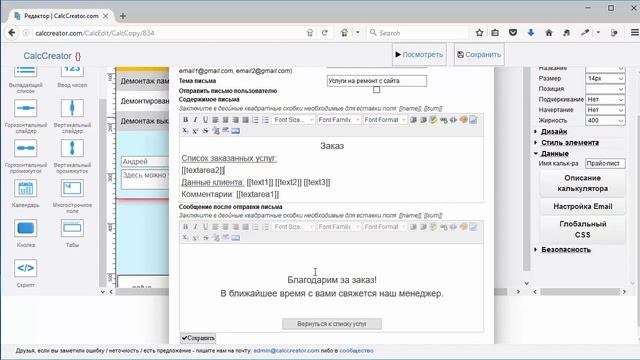Image resolution: width=640 pixels, height=360 pixels.
Task: Click the top Сохранить button in the header
Action: [x=479, y=54]
